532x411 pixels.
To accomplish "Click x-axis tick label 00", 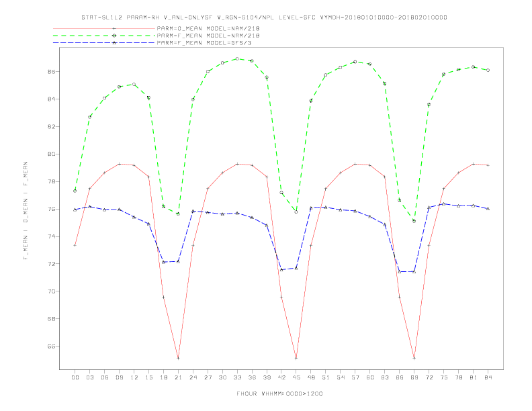I will click(75, 377).
